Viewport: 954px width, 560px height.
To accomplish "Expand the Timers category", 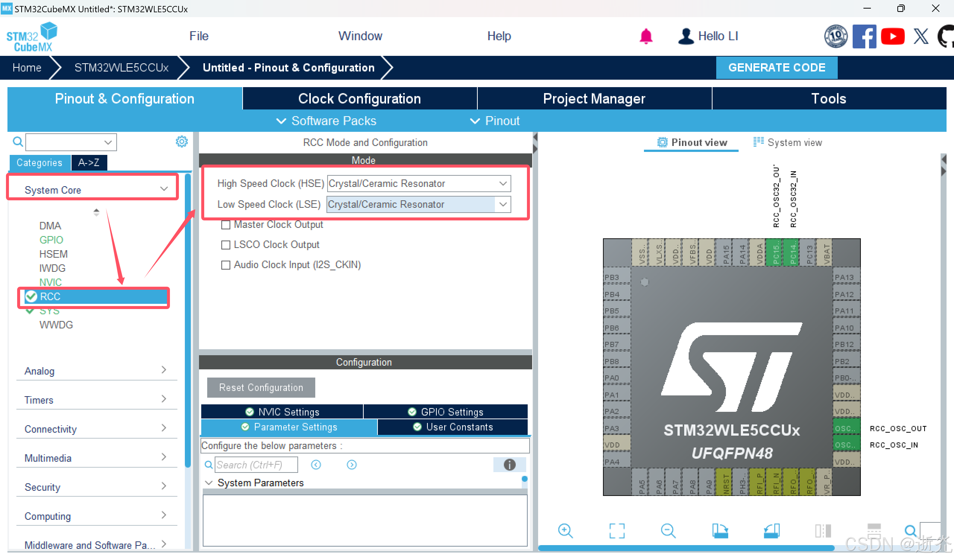I will point(96,400).
